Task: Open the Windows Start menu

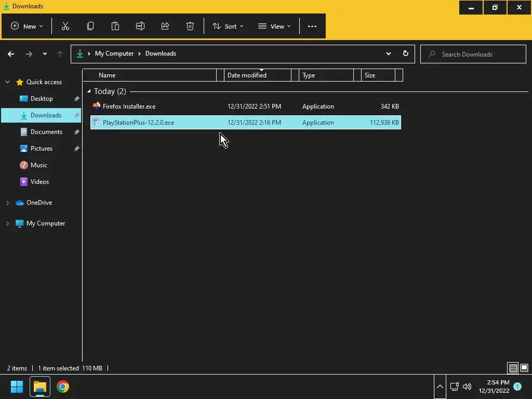Action: pos(17,387)
